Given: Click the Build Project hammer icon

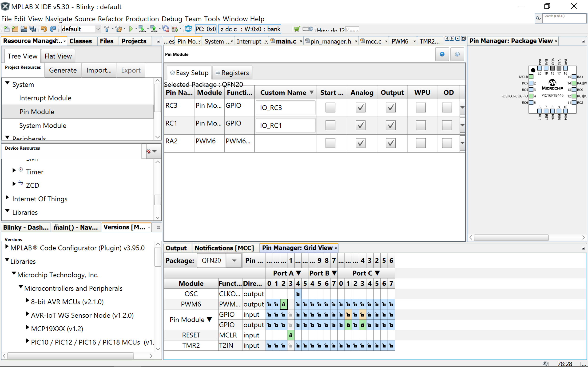Looking at the screenshot, I should coord(107,29).
